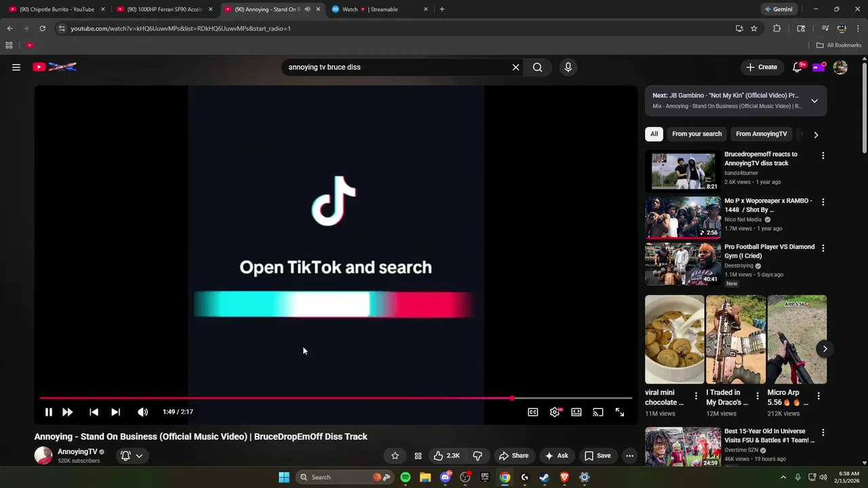Run search with the magnifier button
Screen dimensions: 868x488
[x=537, y=67]
